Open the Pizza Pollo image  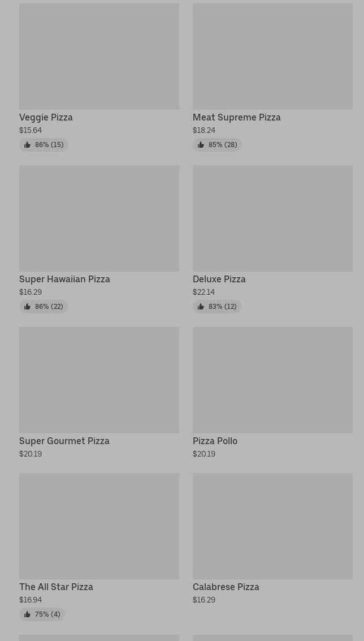(x=272, y=380)
